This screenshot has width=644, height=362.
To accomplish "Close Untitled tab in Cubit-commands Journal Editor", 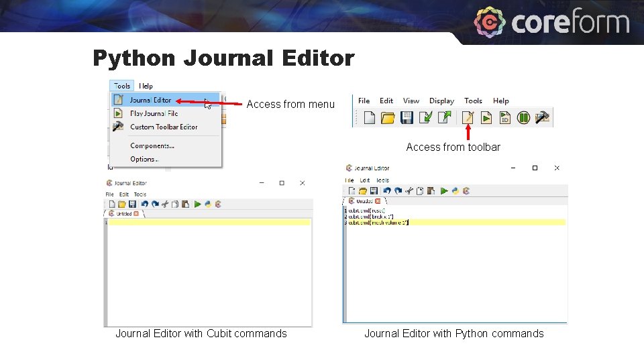I will (136, 214).
